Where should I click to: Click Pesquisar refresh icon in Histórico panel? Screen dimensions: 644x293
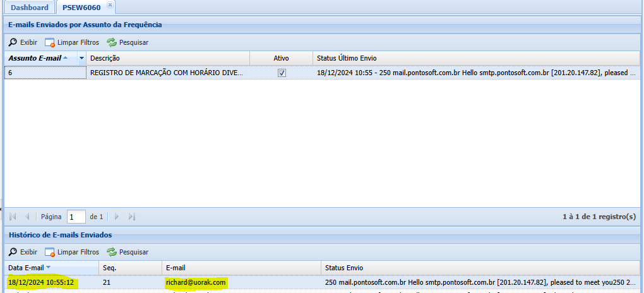pos(112,252)
